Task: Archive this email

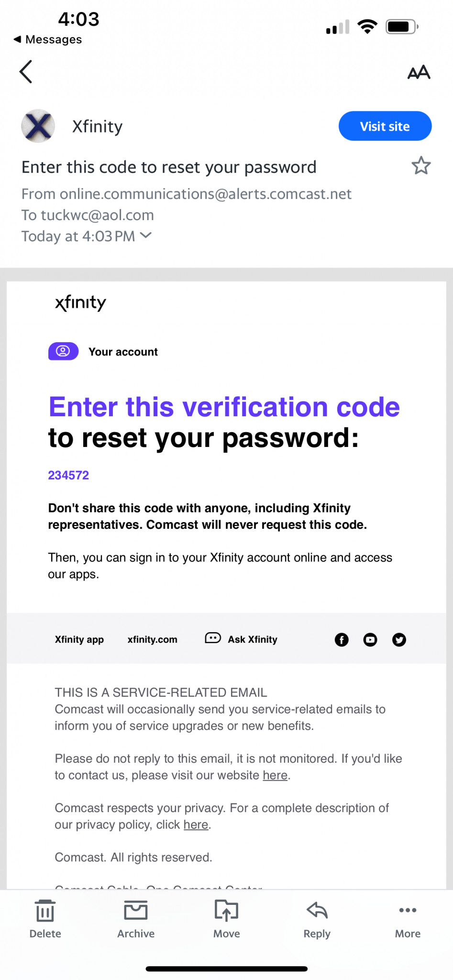Action: (x=136, y=919)
